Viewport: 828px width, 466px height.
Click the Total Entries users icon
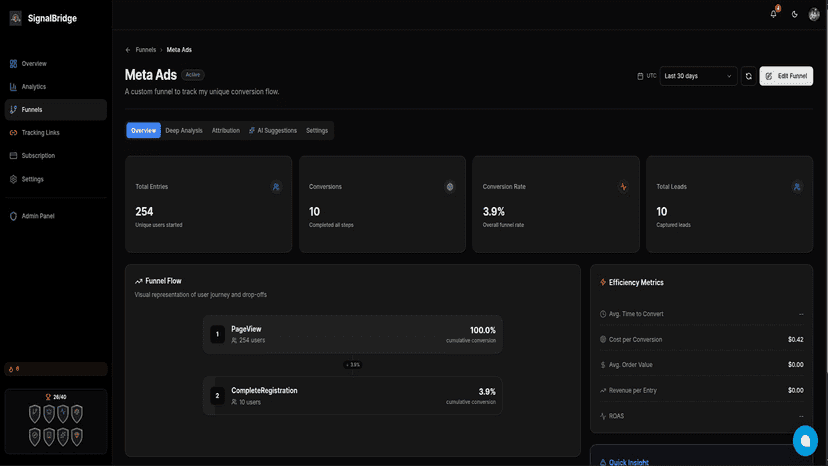click(x=276, y=187)
